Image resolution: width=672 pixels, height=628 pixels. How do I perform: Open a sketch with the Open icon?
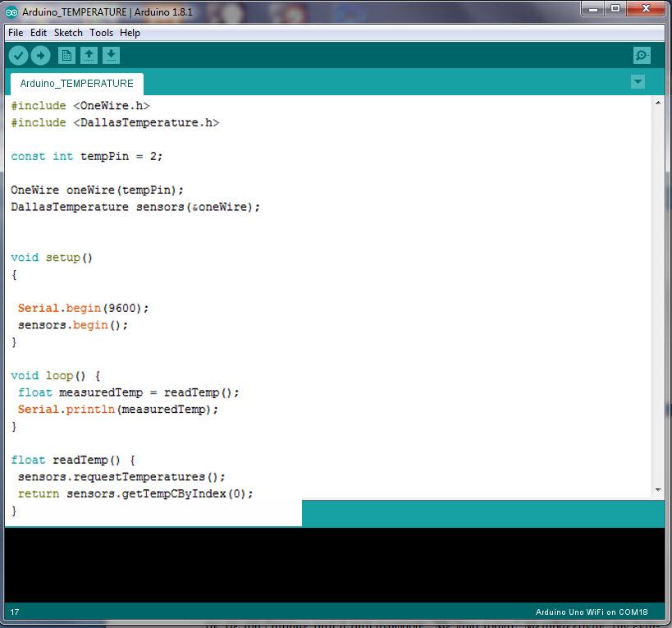89,56
